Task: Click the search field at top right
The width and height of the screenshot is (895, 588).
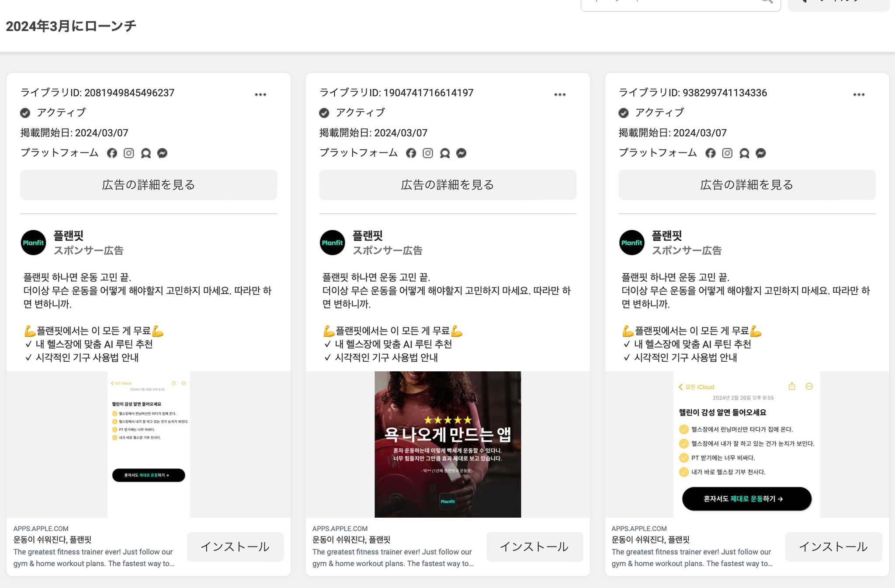Action: pyautogui.click(x=673, y=4)
